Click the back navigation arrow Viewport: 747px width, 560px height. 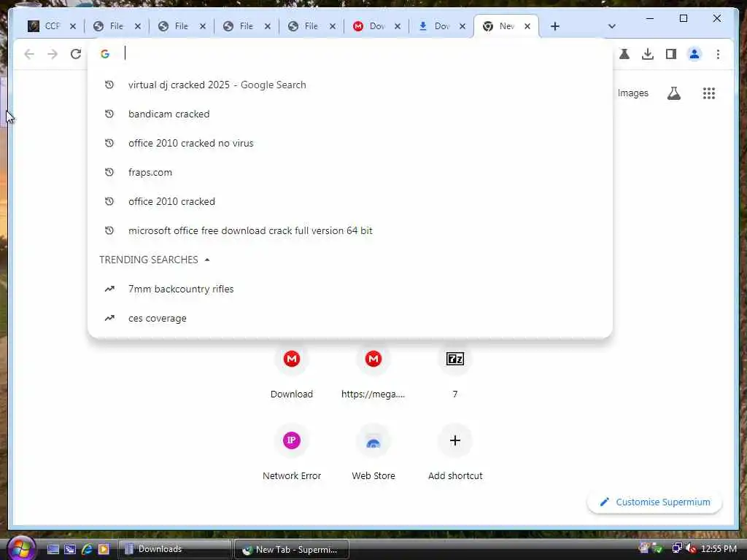pos(29,54)
